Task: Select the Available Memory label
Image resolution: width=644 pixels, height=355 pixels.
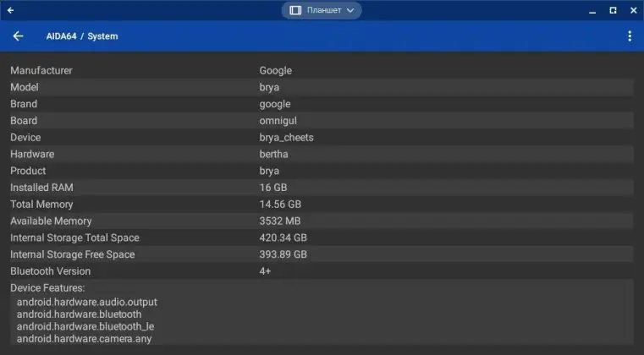Action: [x=51, y=221]
